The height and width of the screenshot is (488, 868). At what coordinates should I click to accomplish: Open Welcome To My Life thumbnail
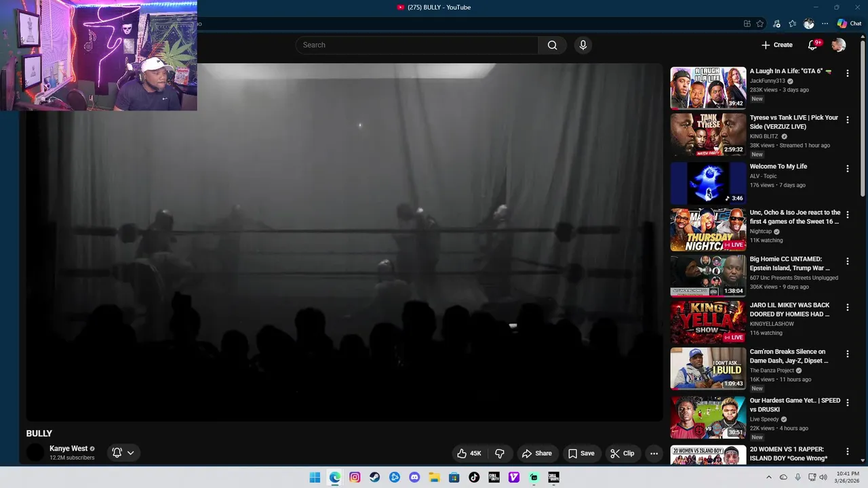click(708, 183)
